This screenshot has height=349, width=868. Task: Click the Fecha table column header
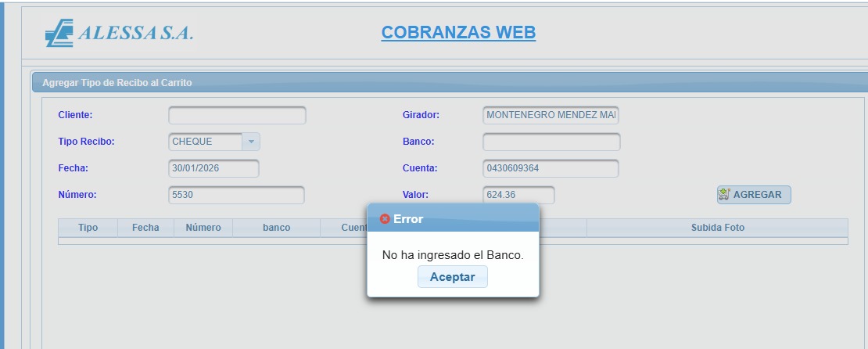coord(145,228)
